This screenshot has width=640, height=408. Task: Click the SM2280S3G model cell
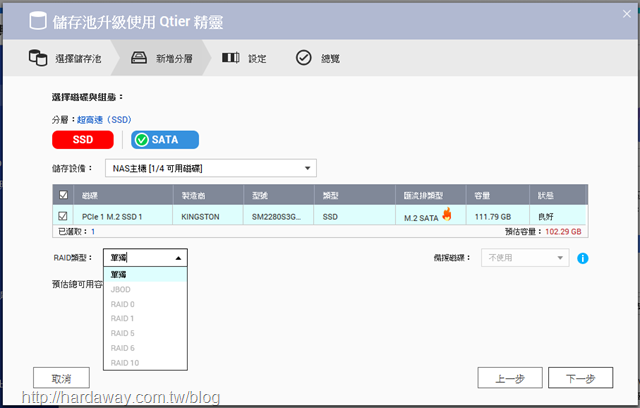pos(276,217)
